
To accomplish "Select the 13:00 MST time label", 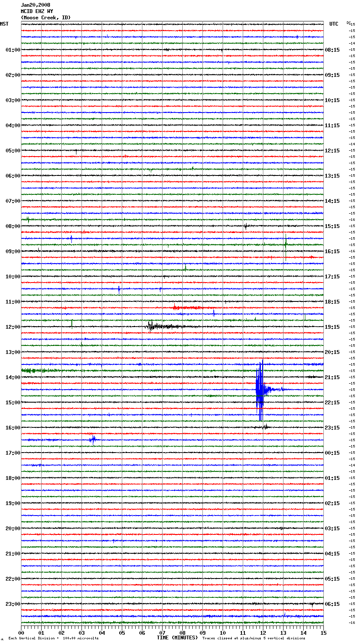I will click(x=13, y=352).
